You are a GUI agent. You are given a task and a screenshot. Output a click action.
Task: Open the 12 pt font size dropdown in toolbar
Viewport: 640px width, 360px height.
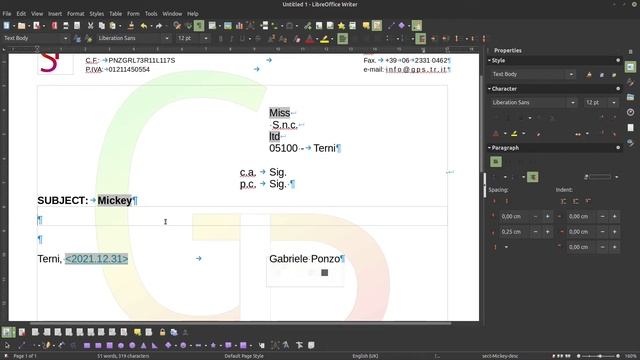coord(206,38)
